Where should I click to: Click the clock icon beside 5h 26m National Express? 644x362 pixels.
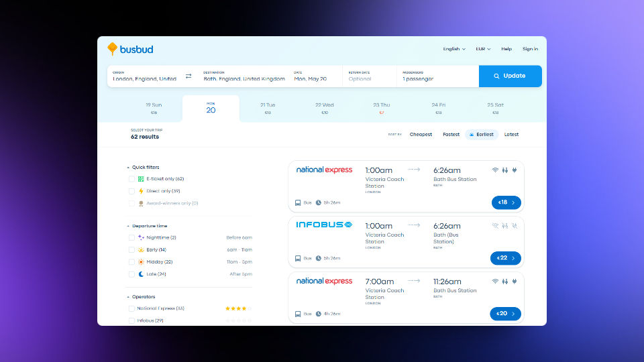(x=318, y=202)
